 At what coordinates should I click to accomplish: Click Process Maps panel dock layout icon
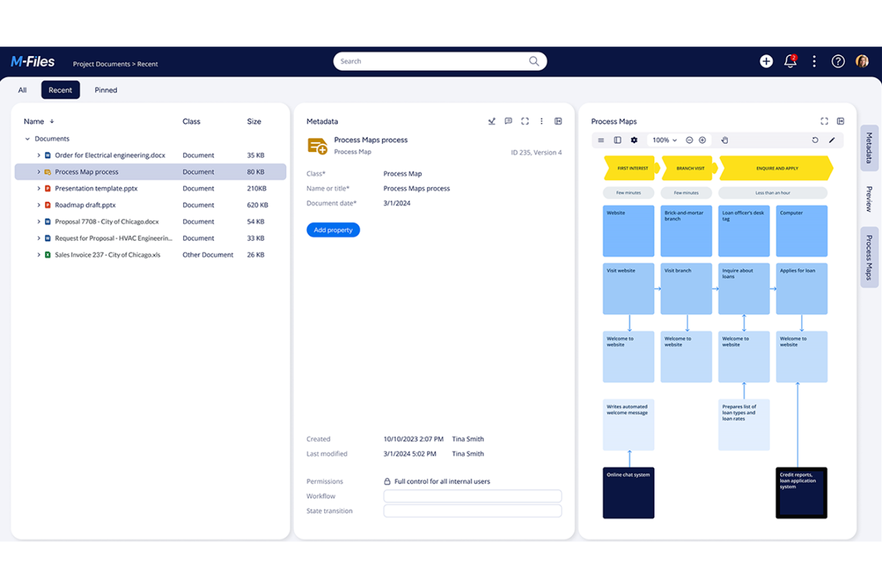841,121
